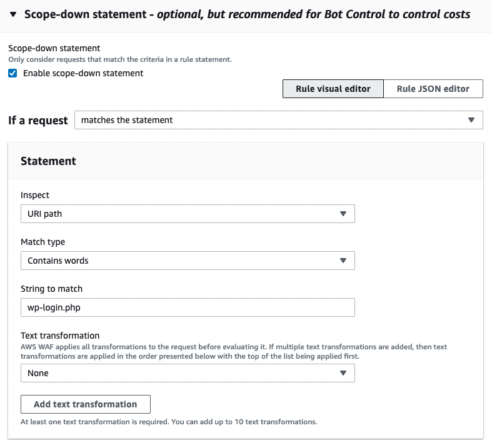Click the arrow icon on the If a request selector
This screenshot has width=492, height=448.
(x=471, y=120)
